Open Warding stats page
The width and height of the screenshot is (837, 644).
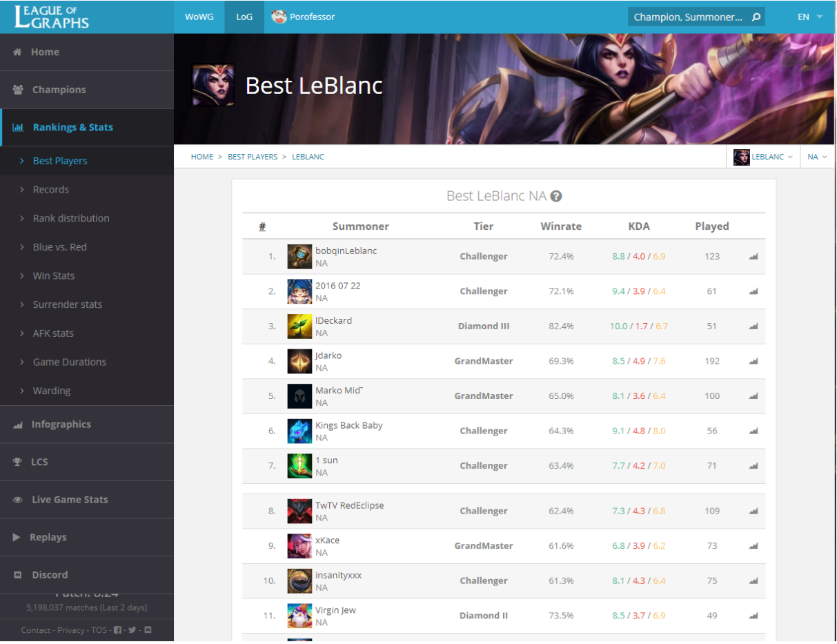click(52, 391)
